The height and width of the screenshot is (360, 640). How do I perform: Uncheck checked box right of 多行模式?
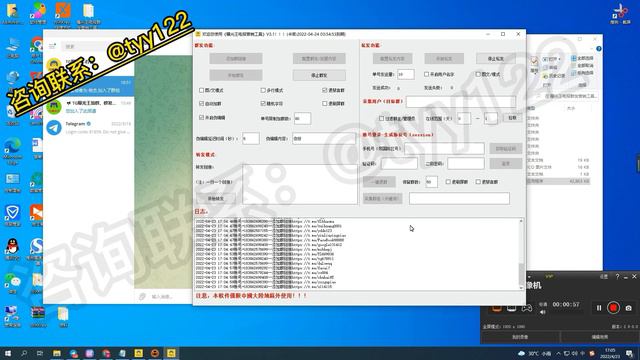click(324, 90)
